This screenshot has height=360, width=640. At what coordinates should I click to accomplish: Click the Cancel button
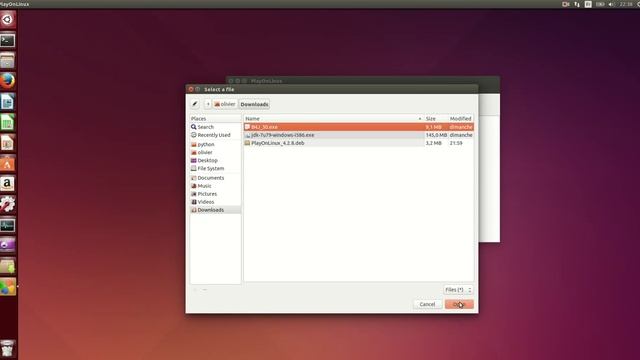[427, 304]
